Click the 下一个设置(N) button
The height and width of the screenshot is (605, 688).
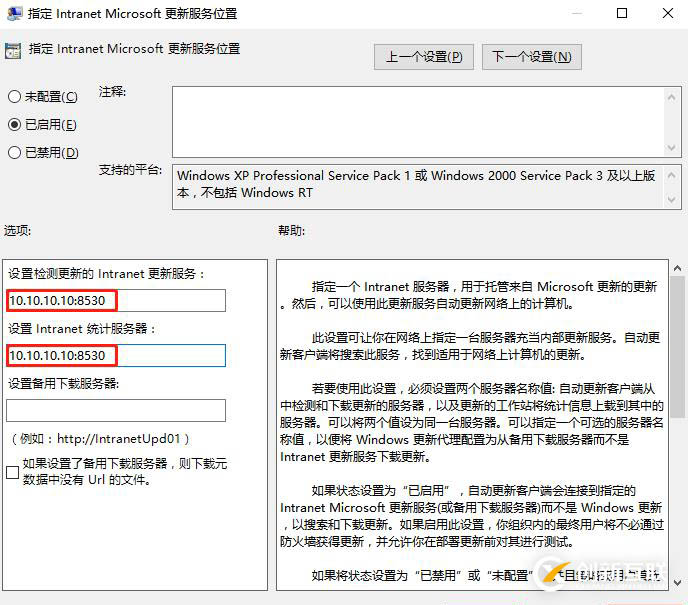532,57
